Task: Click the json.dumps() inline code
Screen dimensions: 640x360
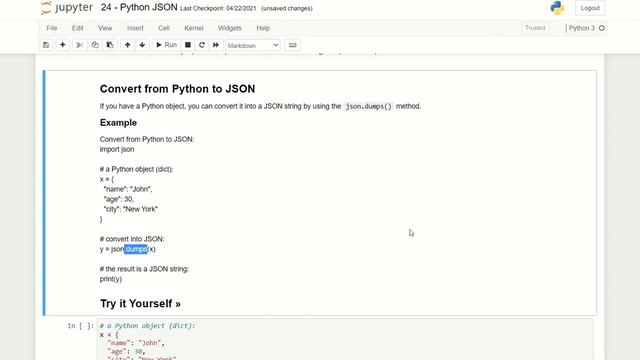Action: point(369,106)
